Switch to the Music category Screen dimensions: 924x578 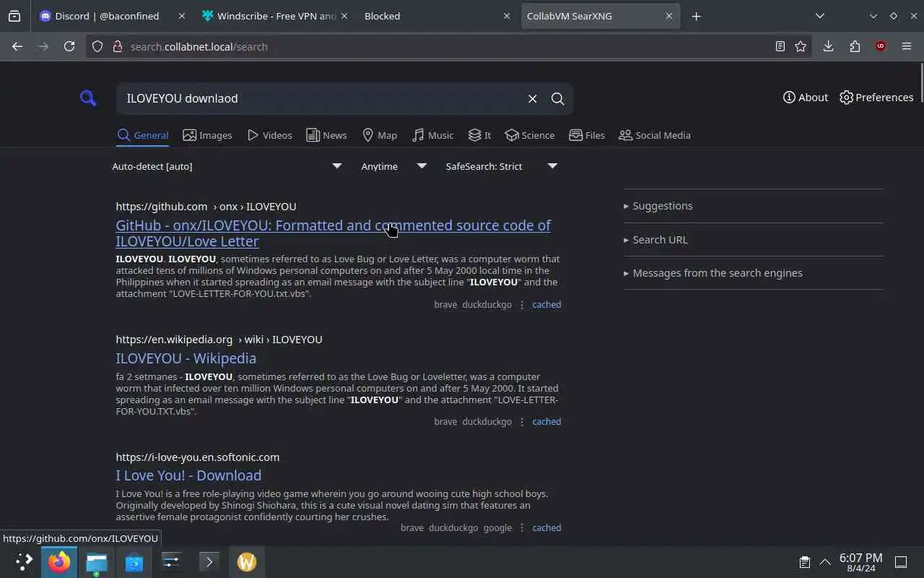click(x=432, y=135)
